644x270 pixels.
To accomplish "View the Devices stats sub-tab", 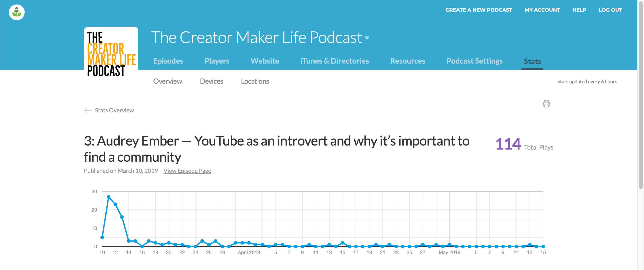I will coord(211,81).
